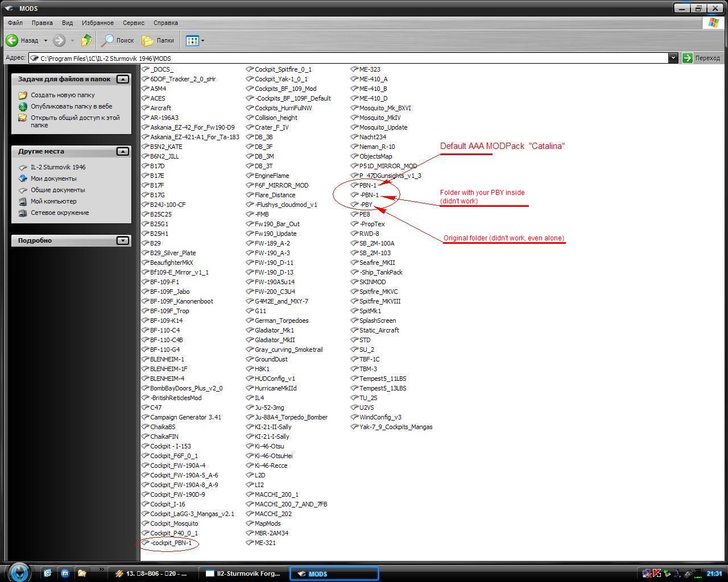Click the Forward arrow icon
728x582 pixels.
(59, 40)
